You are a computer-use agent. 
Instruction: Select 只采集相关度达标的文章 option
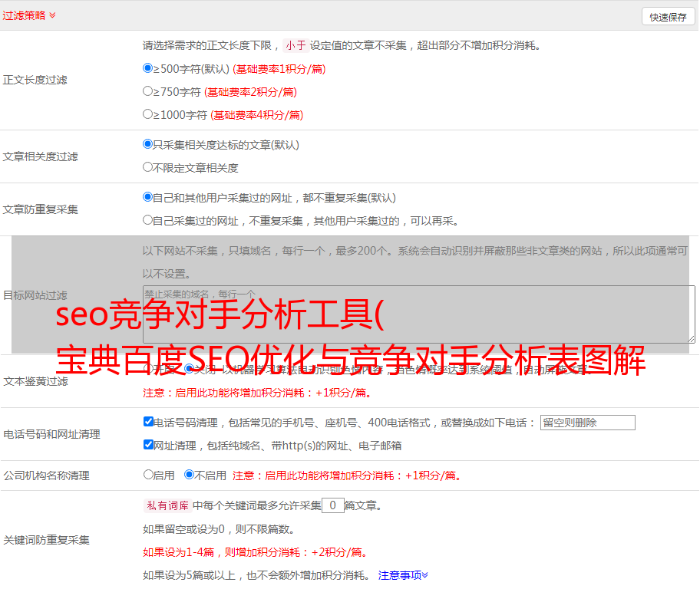click(148, 144)
